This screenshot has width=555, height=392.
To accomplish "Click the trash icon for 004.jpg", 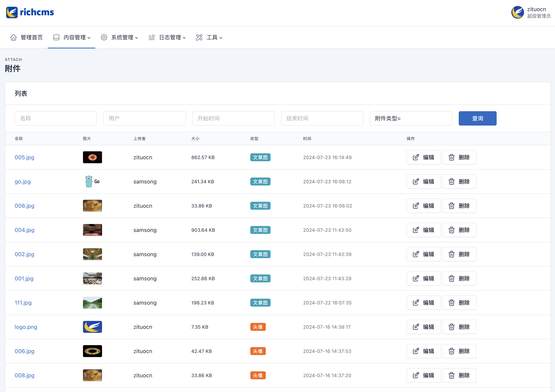I will coord(452,230).
